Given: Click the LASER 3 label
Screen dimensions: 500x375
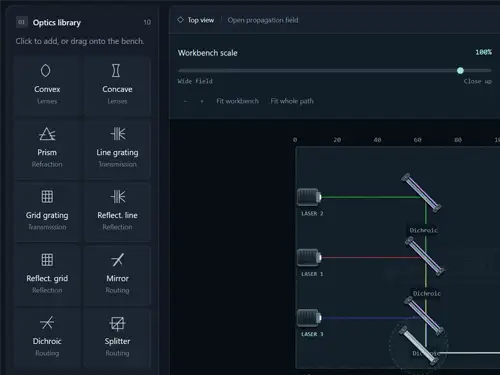Looking at the screenshot, I should 312,334.
